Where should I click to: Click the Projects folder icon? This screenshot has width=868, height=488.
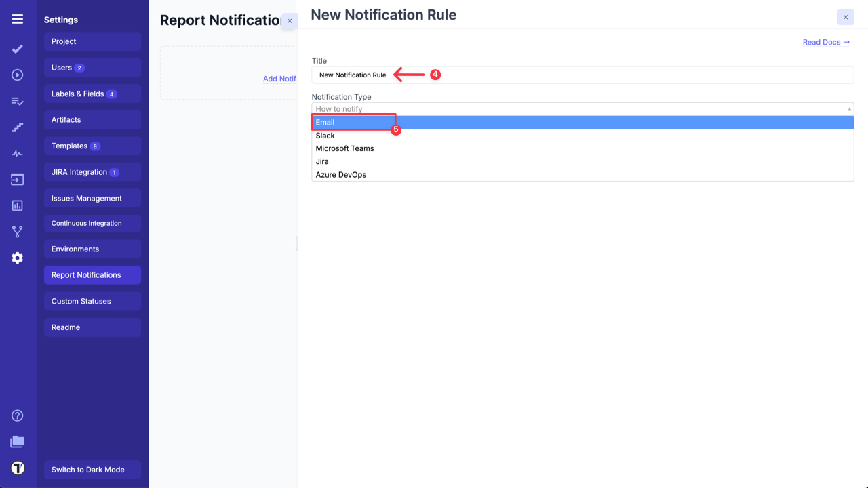click(x=17, y=441)
